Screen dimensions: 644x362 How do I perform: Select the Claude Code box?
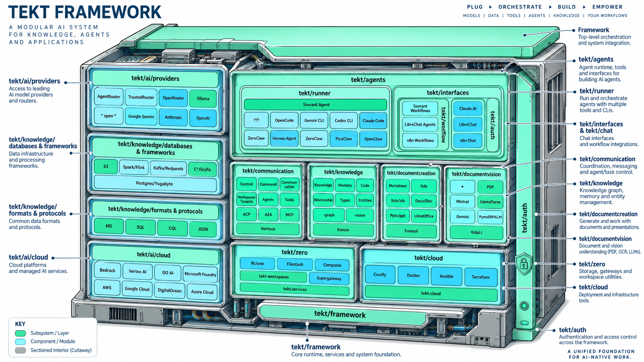pyautogui.click(x=373, y=120)
